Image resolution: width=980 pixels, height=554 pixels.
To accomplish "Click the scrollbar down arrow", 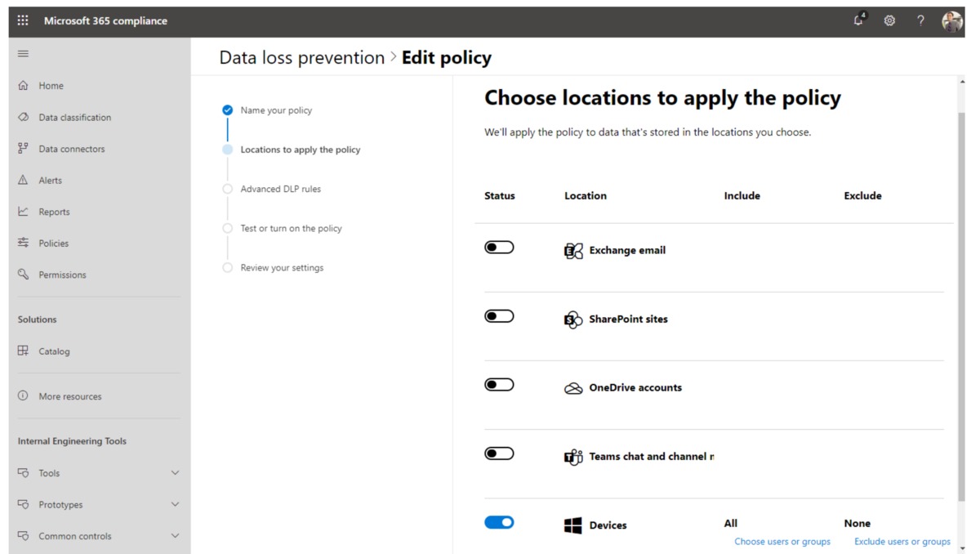I will (960, 548).
